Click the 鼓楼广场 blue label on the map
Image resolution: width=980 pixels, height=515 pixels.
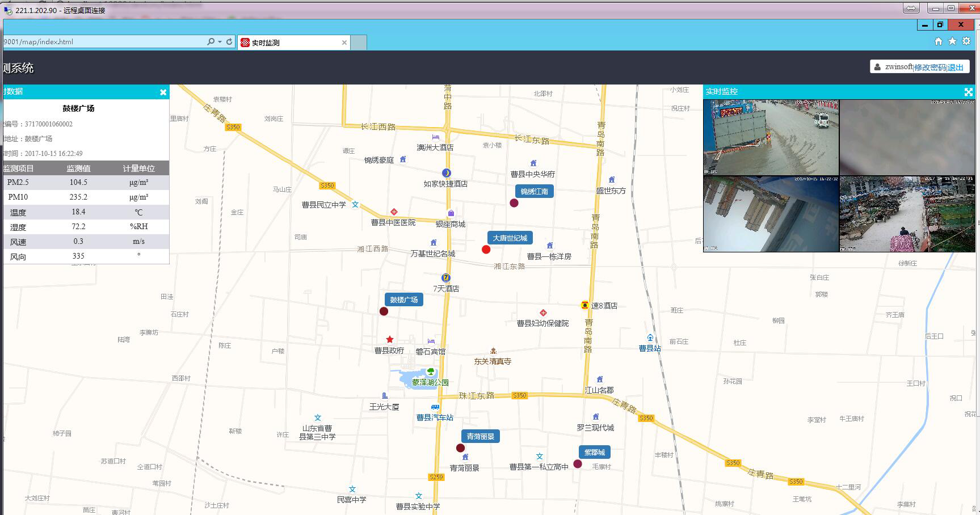point(403,299)
